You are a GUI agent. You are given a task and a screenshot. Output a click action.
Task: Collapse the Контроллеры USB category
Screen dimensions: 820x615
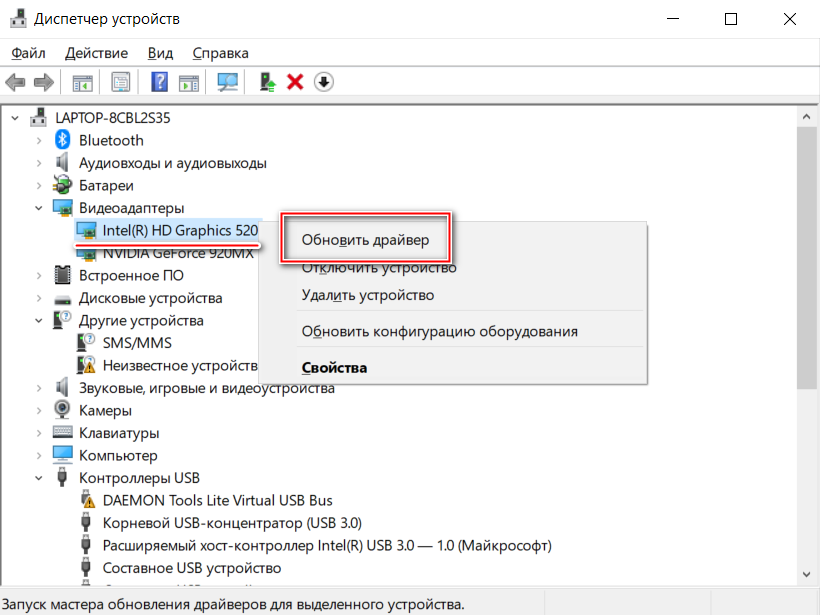pyautogui.click(x=39, y=478)
